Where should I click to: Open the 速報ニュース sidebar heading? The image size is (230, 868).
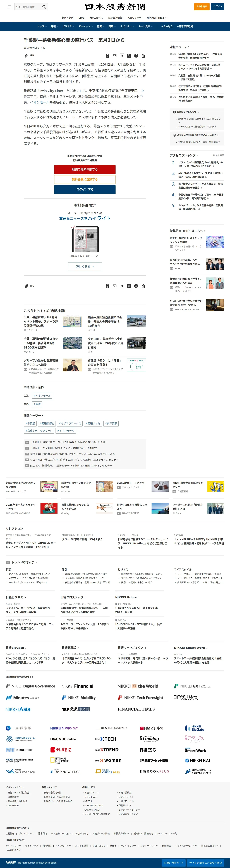point(180,47)
